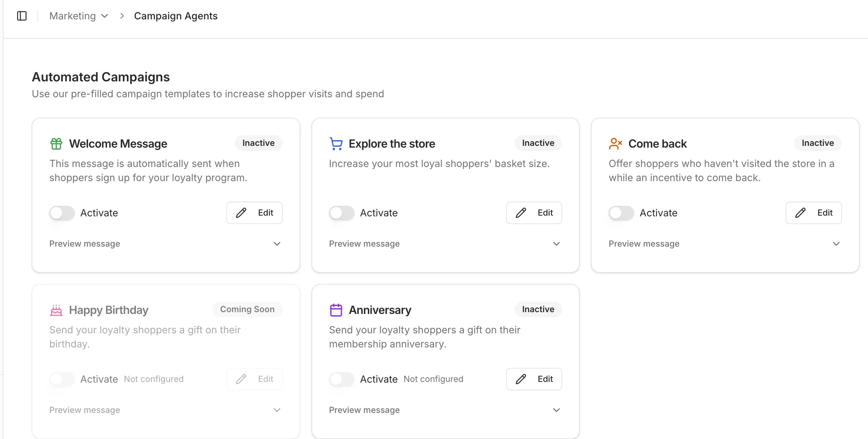Click the disabled Happy Birthday Edit button
The image size is (868, 439).
tap(254, 379)
